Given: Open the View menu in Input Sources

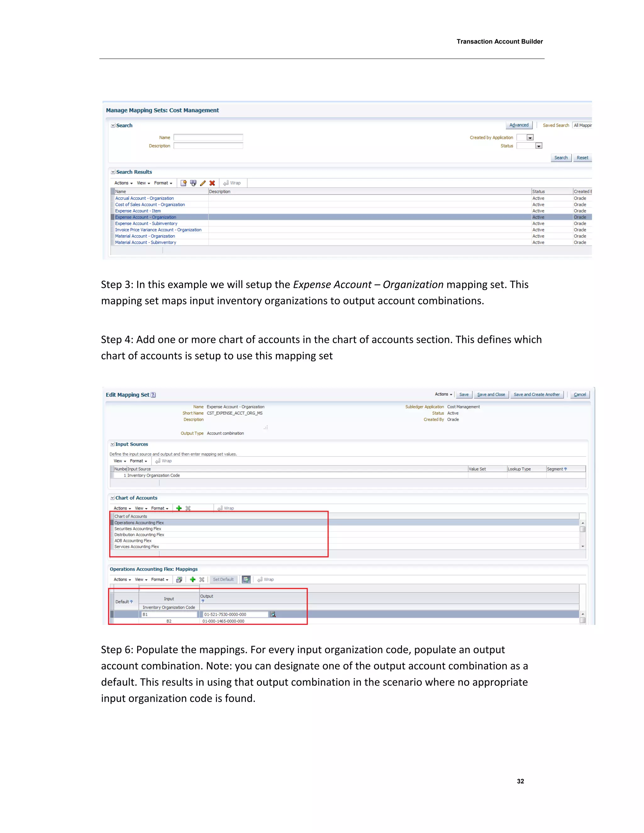Looking at the screenshot, I should (120, 461).
